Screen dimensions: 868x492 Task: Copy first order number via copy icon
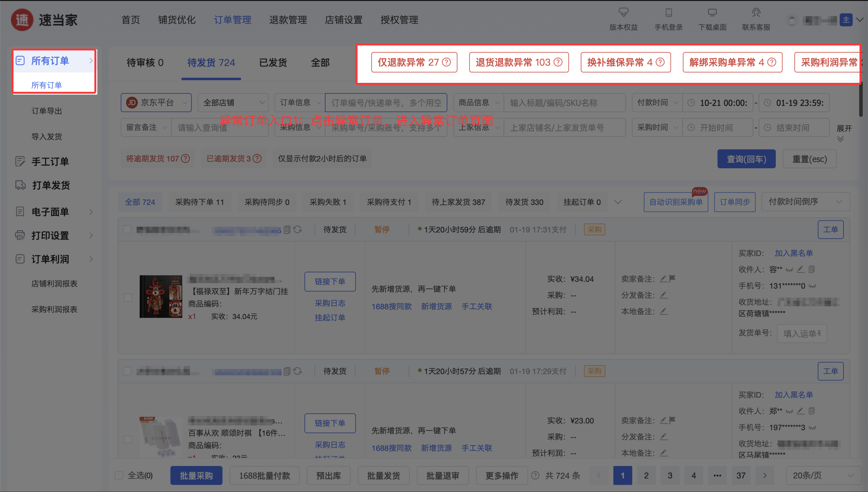(287, 230)
